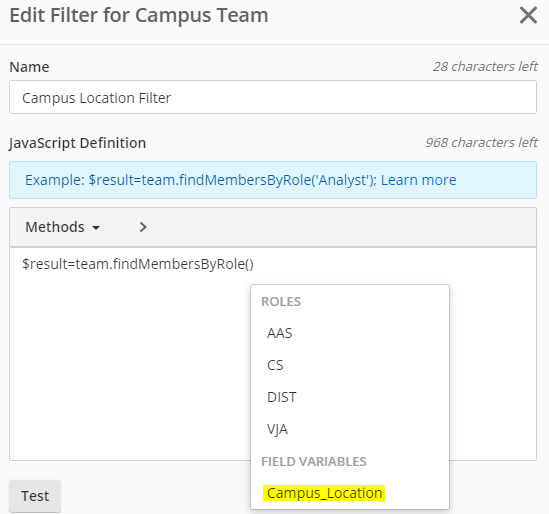
Task: Pick the DIST role option
Action: pyautogui.click(x=282, y=397)
